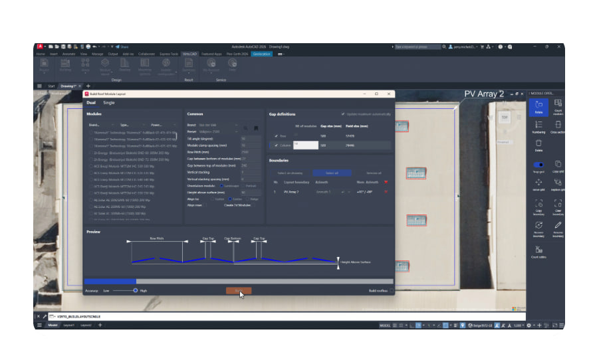The image size is (595, 364).
Task: Toggle the Row checkbox in Gap definitions
Action: (277, 136)
